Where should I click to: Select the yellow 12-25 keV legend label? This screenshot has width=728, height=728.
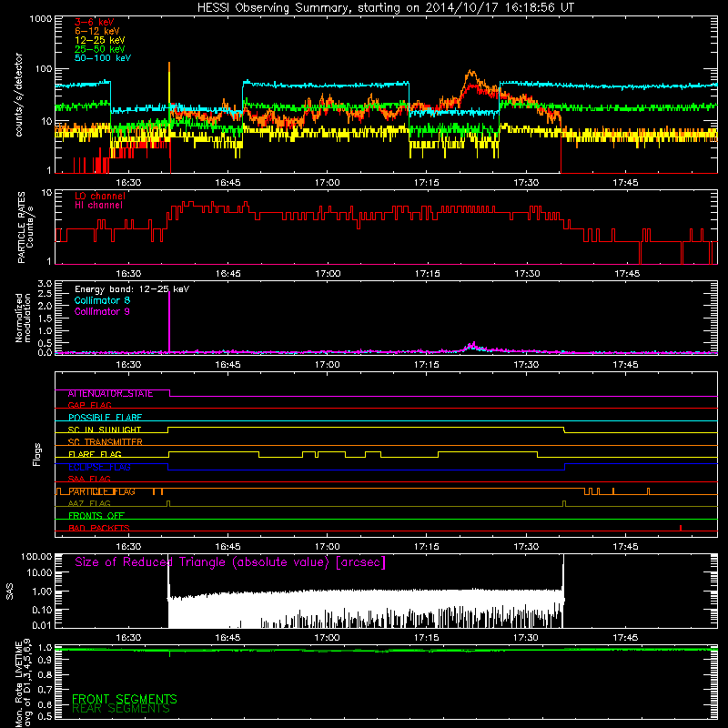click(x=100, y=40)
